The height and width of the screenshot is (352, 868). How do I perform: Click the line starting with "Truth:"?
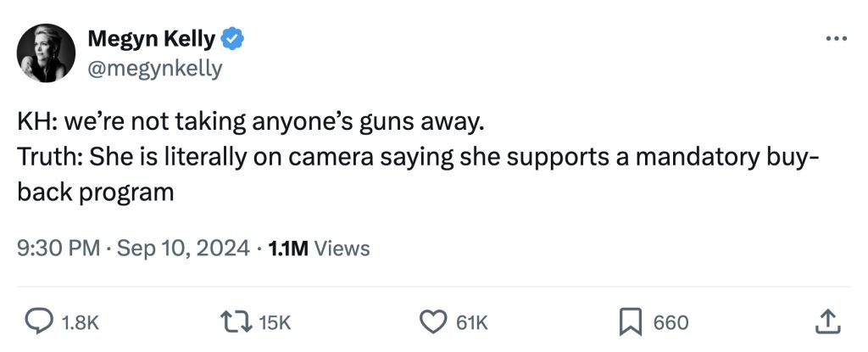point(415,157)
